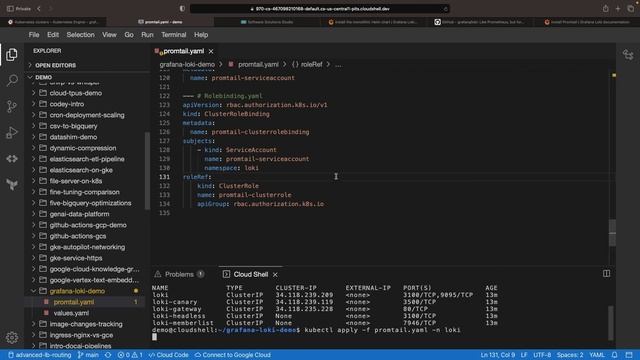Click the terminal scrollbar thumb
640x360 pixels.
611,322
